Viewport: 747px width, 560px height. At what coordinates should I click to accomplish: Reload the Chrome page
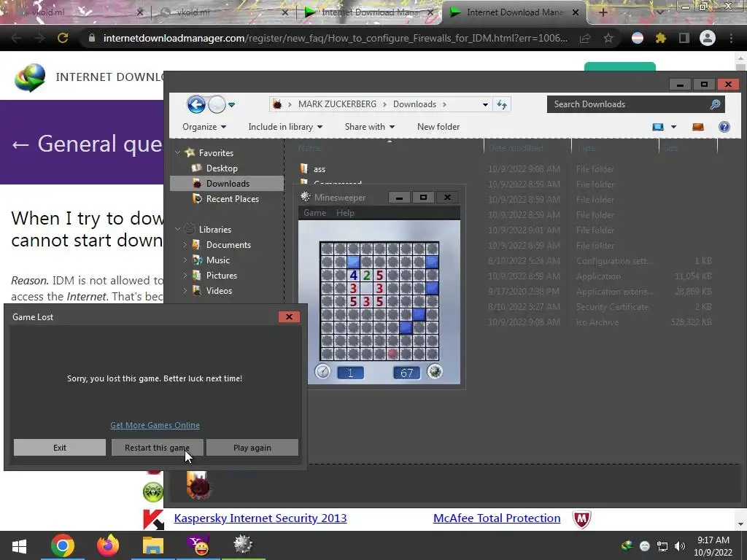click(63, 38)
